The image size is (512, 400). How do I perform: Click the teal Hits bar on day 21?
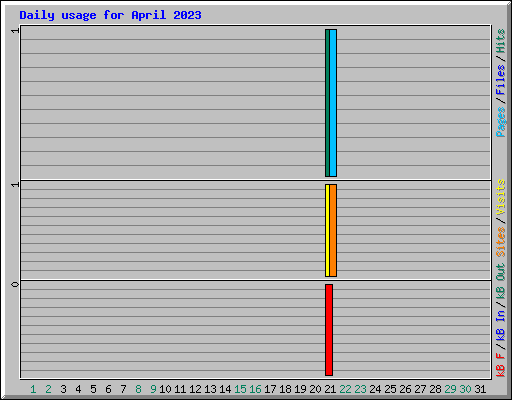click(327, 103)
